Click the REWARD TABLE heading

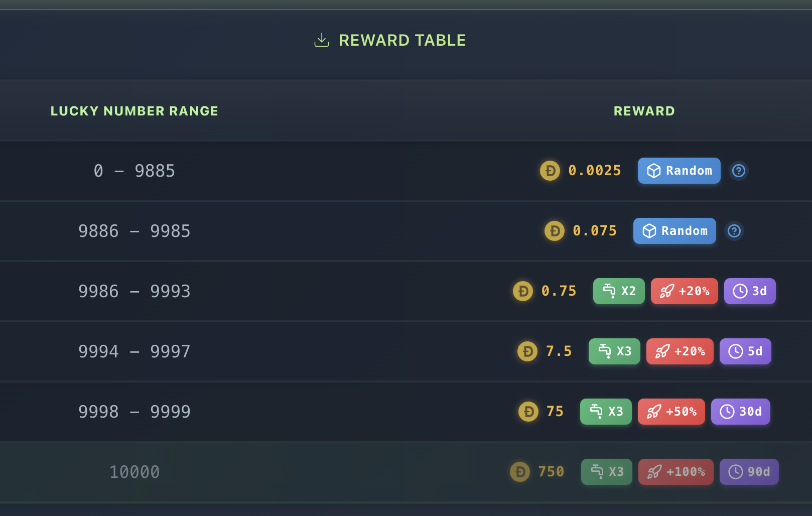402,40
